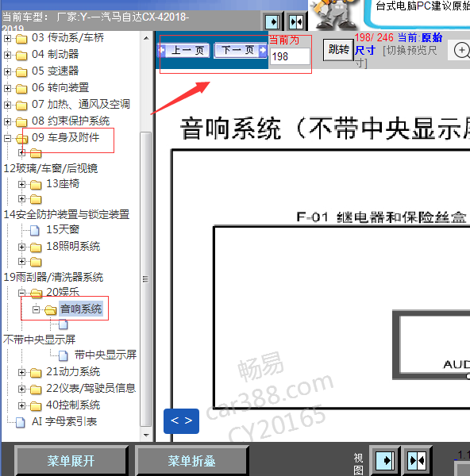Click the zoom-in magnifier icon
This screenshot has height=476, width=470.
pyautogui.click(x=461, y=50)
